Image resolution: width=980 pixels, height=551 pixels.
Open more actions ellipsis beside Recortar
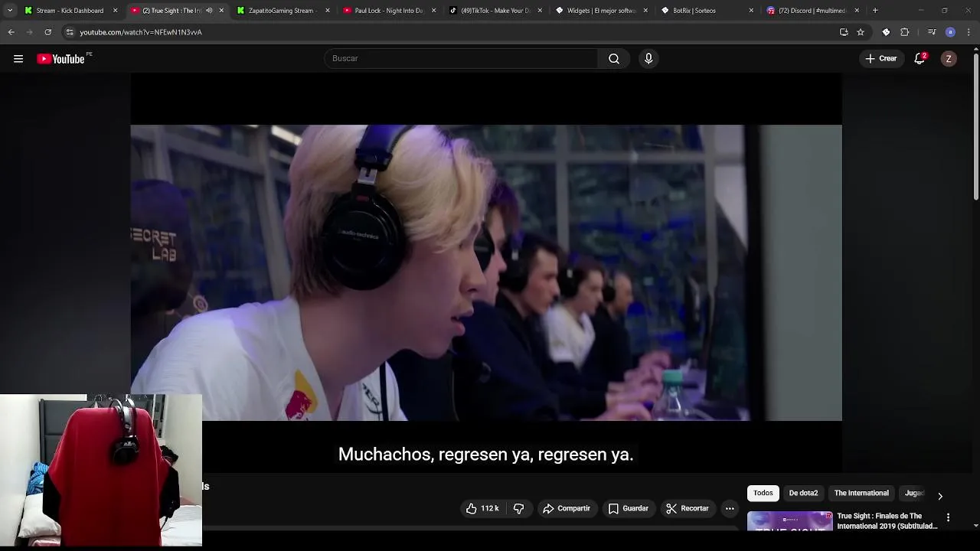[x=730, y=508]
